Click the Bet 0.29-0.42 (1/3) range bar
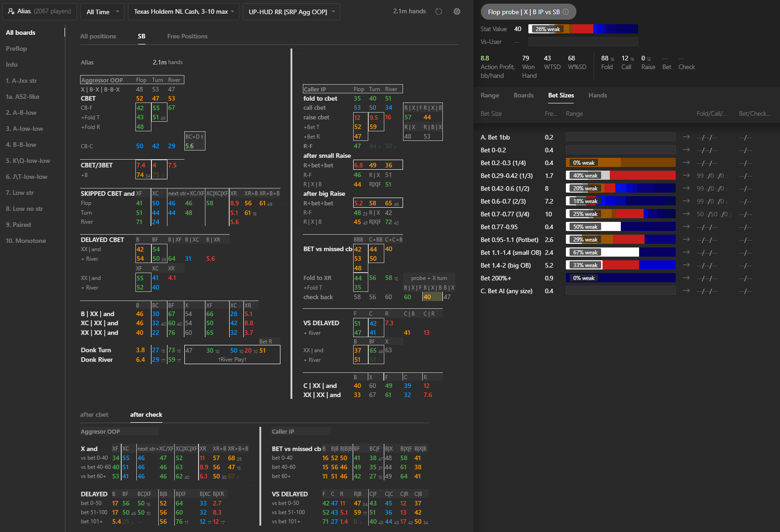Screen dimensions: 780x532 click(x=621, y=176)
